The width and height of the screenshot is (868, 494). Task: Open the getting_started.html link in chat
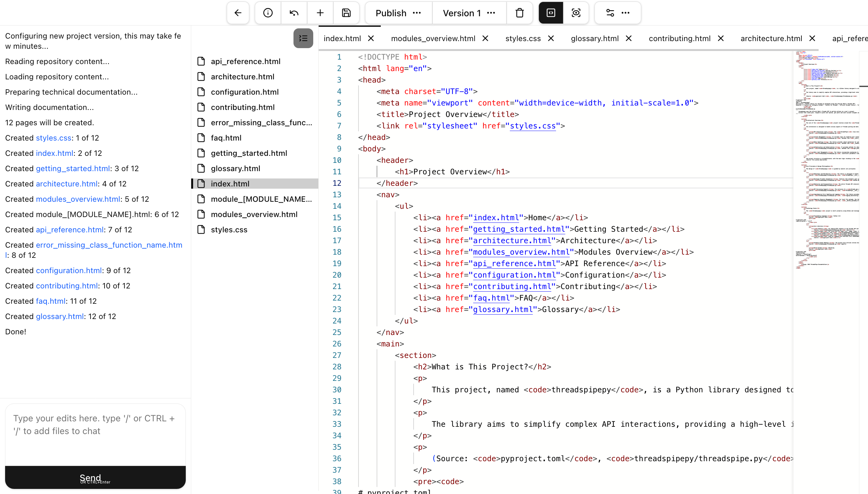click(73, 168)
